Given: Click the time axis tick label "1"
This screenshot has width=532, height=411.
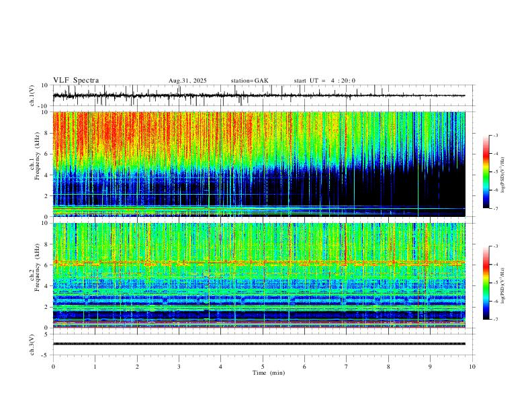Looking at the screenshot, I should 95,367.
